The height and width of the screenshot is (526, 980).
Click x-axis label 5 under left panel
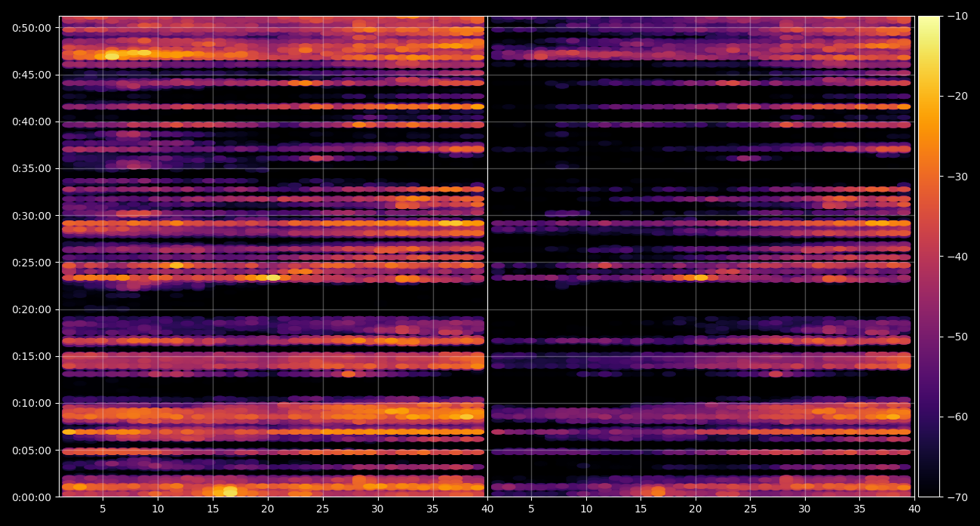click(x=103, y=509)
